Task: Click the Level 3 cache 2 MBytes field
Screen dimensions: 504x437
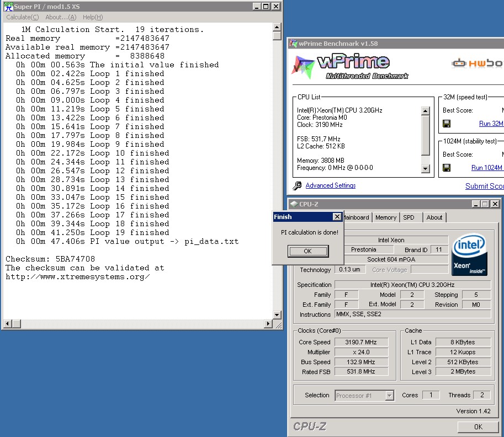Action: 463,371
